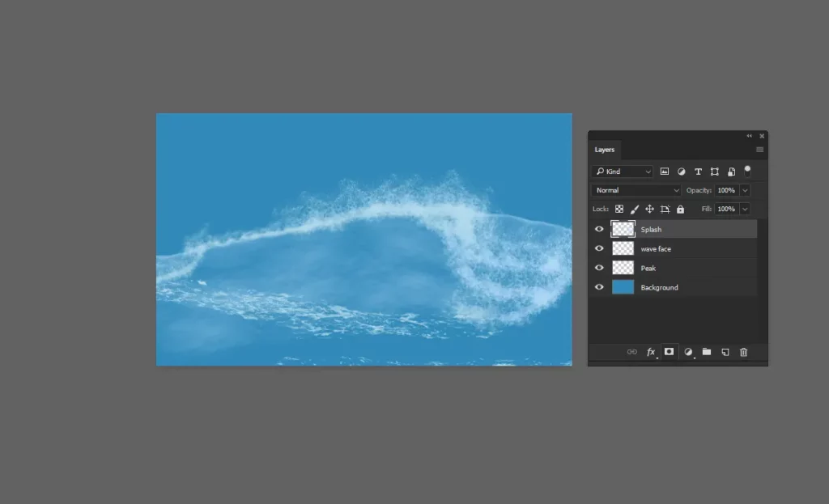Image resolution: width=829 pixels, height=504 pixels.
Task: Click the Background layer blue thumbnail
Action: tap(623, 287)
